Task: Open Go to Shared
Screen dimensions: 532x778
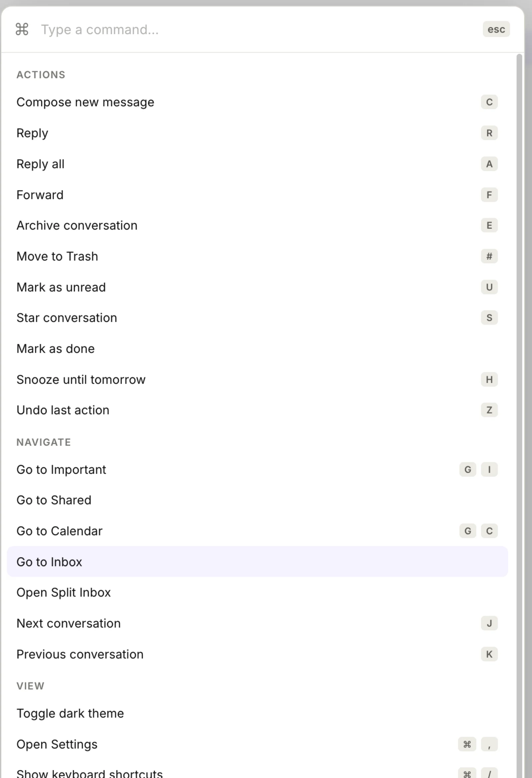Action: 257,500
